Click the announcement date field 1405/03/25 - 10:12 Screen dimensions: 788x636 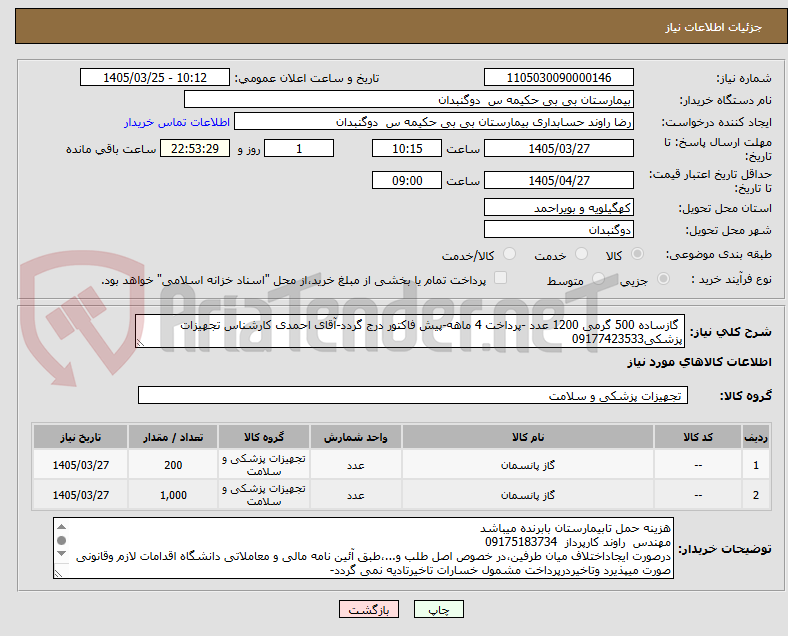pos(155,77)
